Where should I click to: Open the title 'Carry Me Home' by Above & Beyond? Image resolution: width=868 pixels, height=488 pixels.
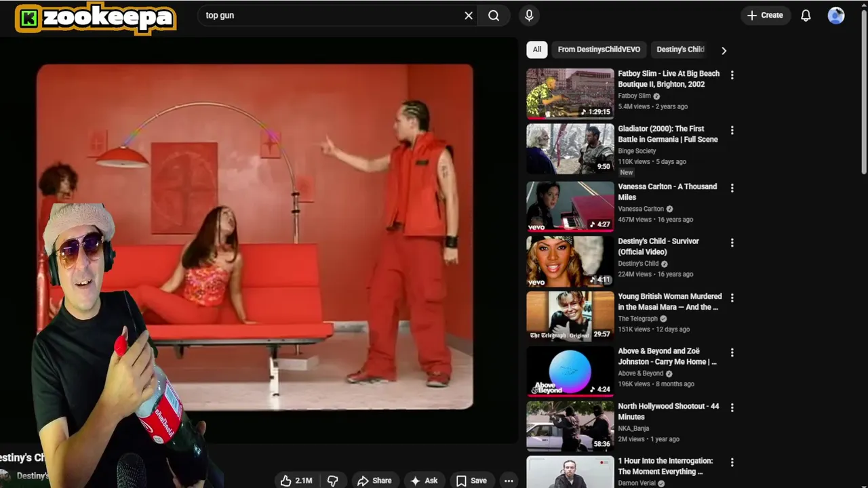tap(667, 357)
